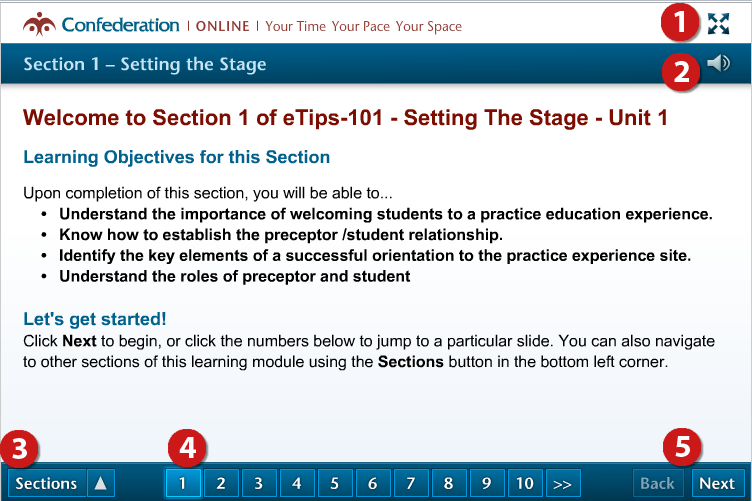Jump to slide 1
The image size is (752, 501).
[x=183, y=483]
